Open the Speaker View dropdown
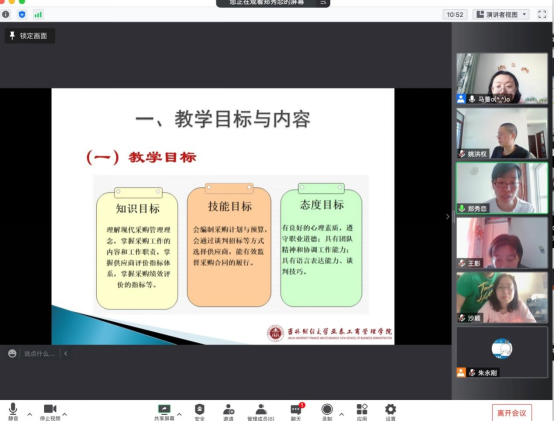Viewport: 554px width, 421px height. [501, 14]
